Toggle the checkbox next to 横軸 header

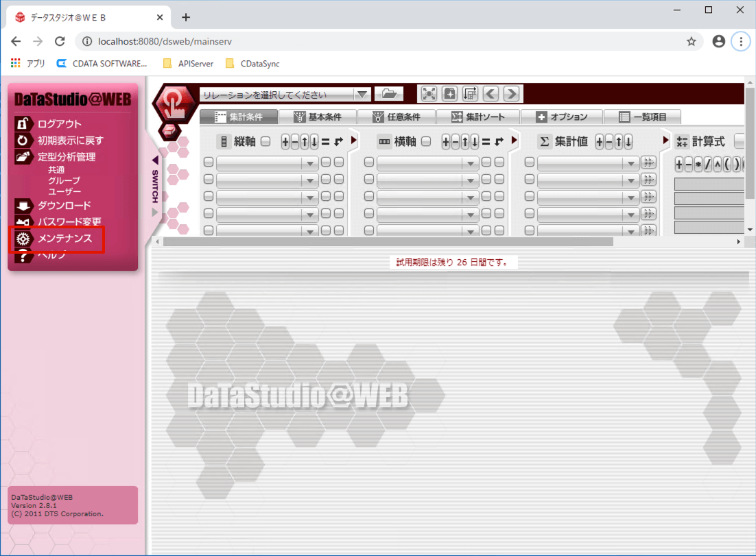click(x=426, y=141)
